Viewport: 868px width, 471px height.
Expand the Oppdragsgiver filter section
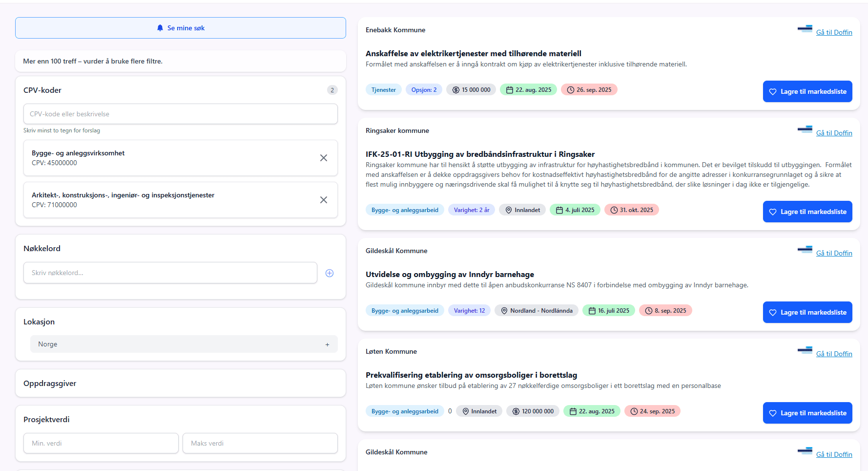180,384
